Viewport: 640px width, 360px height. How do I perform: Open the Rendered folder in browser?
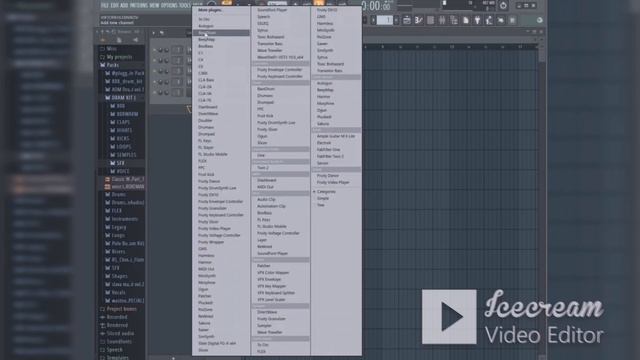(118, 325)
